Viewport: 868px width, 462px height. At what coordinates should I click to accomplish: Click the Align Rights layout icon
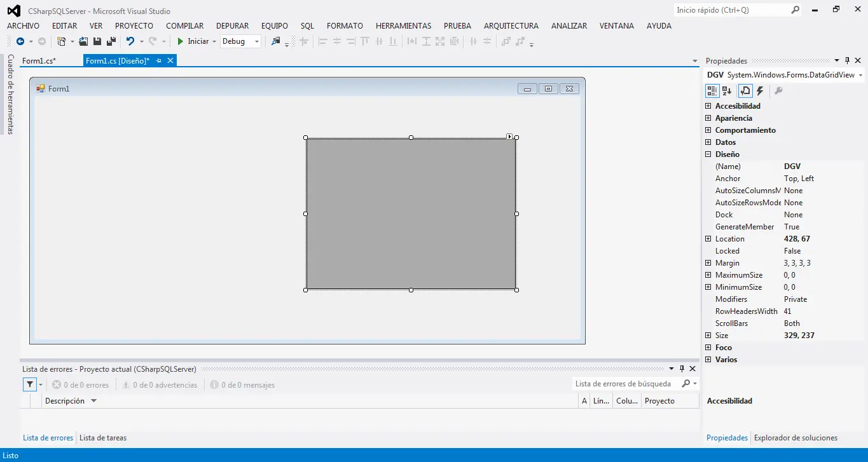point(351,41)
